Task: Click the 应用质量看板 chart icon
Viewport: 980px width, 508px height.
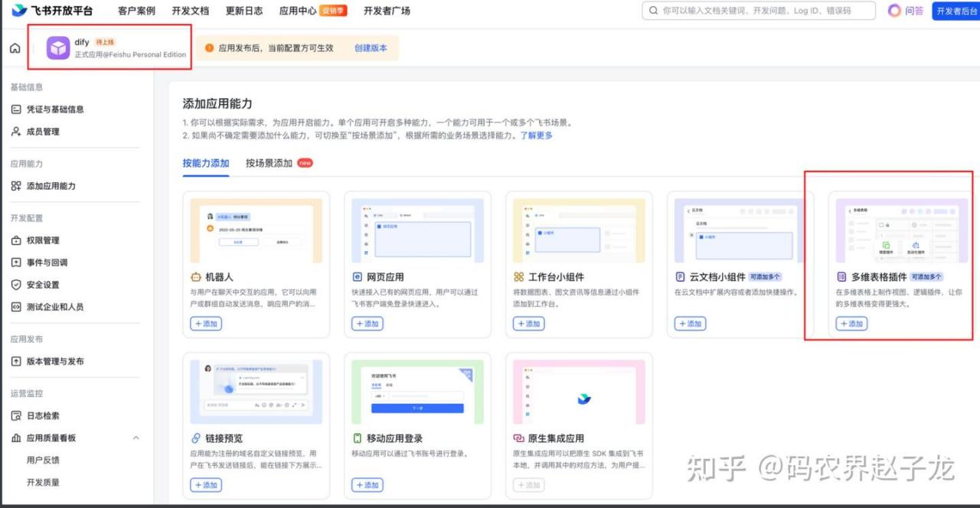Action: (16, 438)
